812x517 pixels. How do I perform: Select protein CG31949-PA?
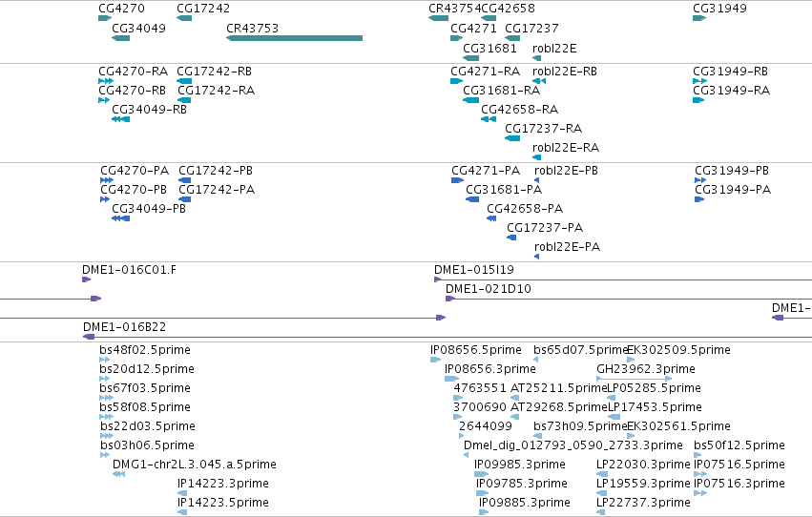click(x=733, y=190)
